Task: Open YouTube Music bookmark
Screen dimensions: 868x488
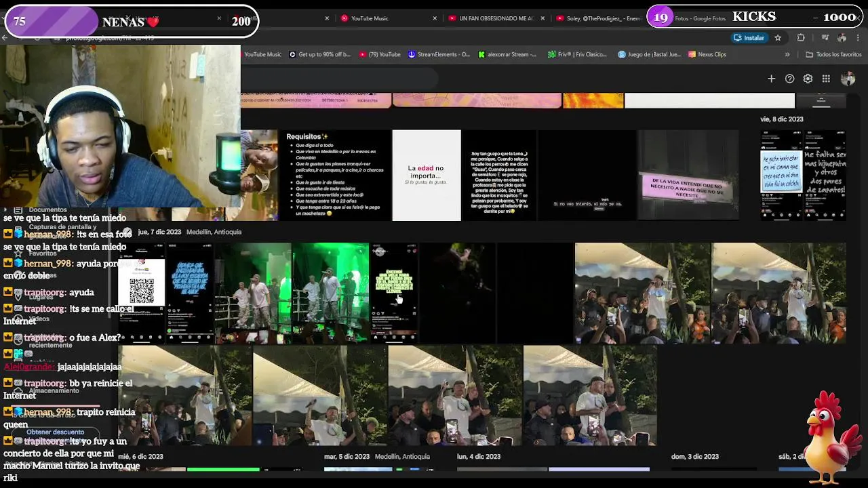Action: click(262, 54)
